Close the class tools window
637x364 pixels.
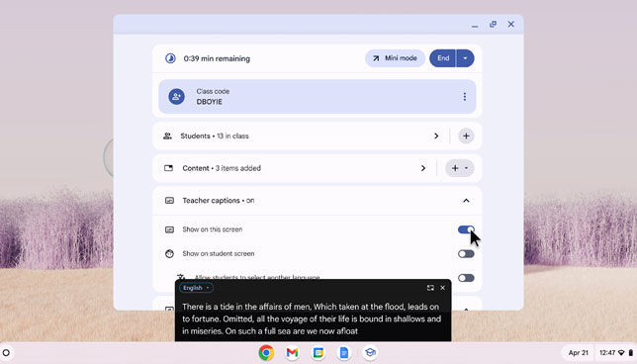tap(511, 25)
